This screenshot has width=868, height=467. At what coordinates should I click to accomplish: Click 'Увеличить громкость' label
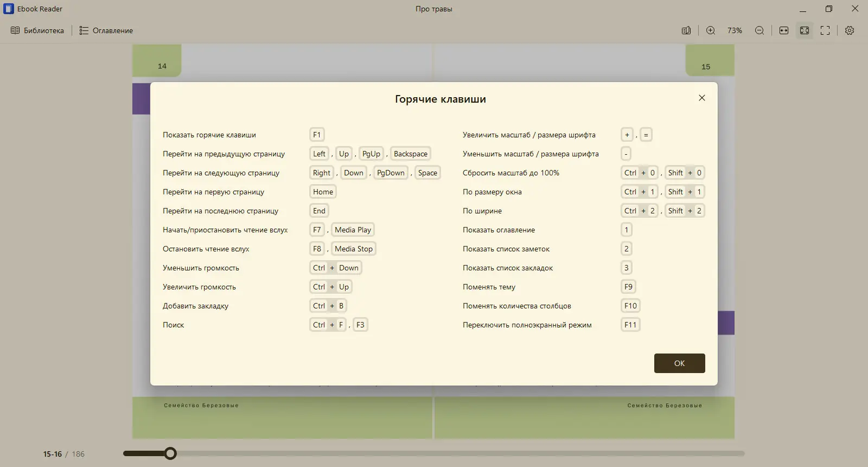(199, 287)
